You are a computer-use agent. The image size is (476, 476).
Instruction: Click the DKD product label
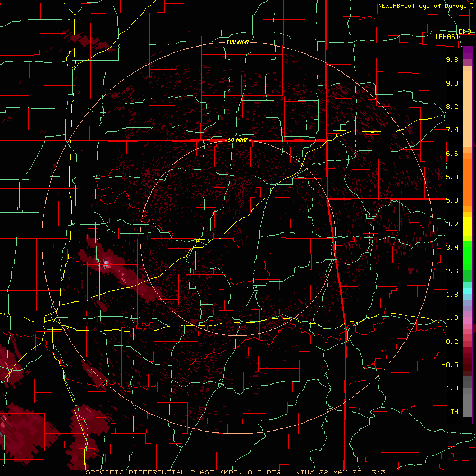[x=465, y=32]
